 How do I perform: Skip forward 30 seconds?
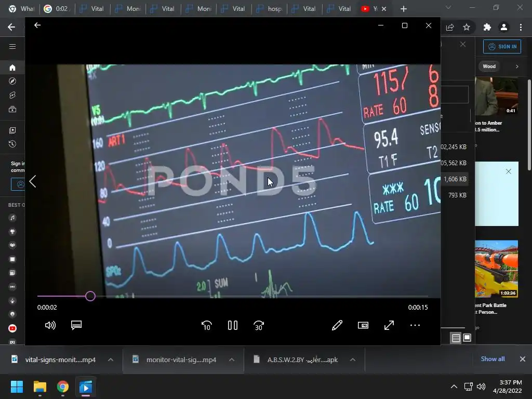(x=259, y=325)
